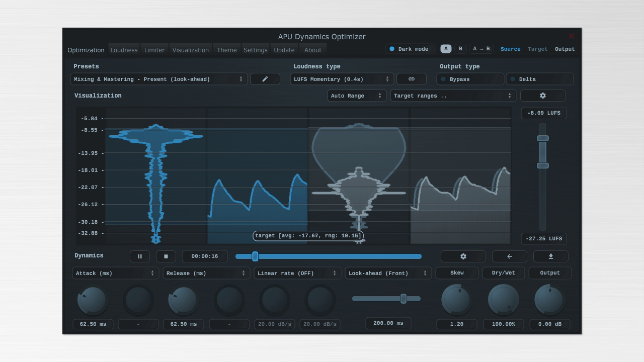
Task: Select state A button
Action: point(446,49)
